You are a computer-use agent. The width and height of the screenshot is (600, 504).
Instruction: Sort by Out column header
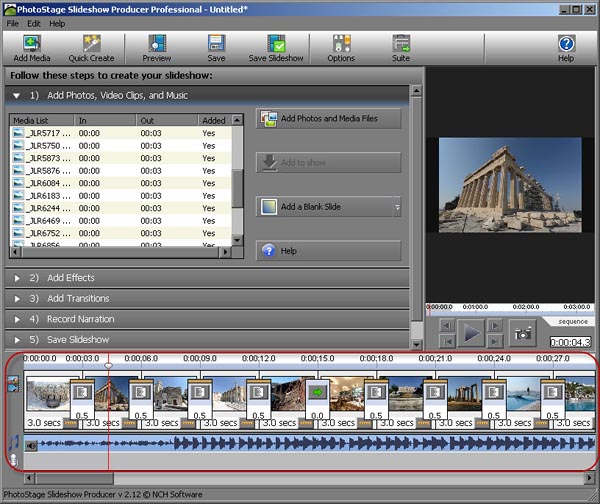pyautogui.click(x=167, y=121)
